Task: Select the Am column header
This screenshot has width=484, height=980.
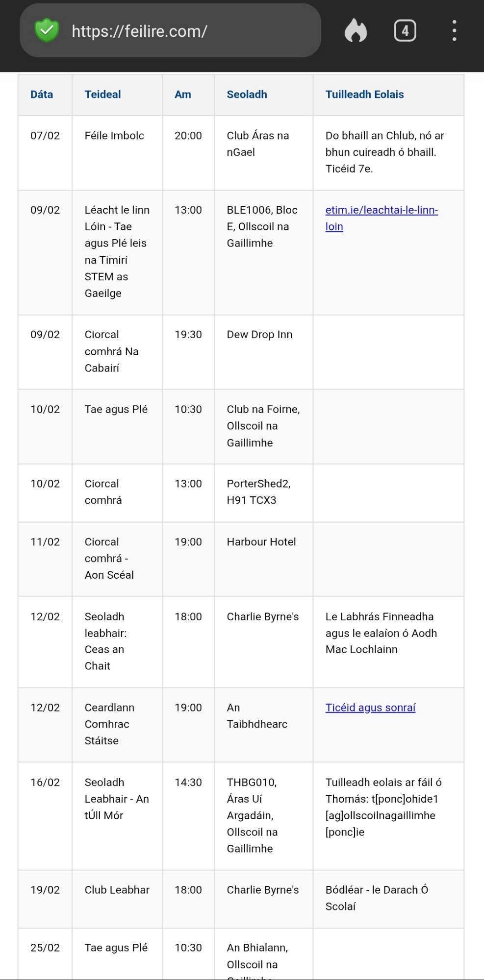Action: pos(183,95)
